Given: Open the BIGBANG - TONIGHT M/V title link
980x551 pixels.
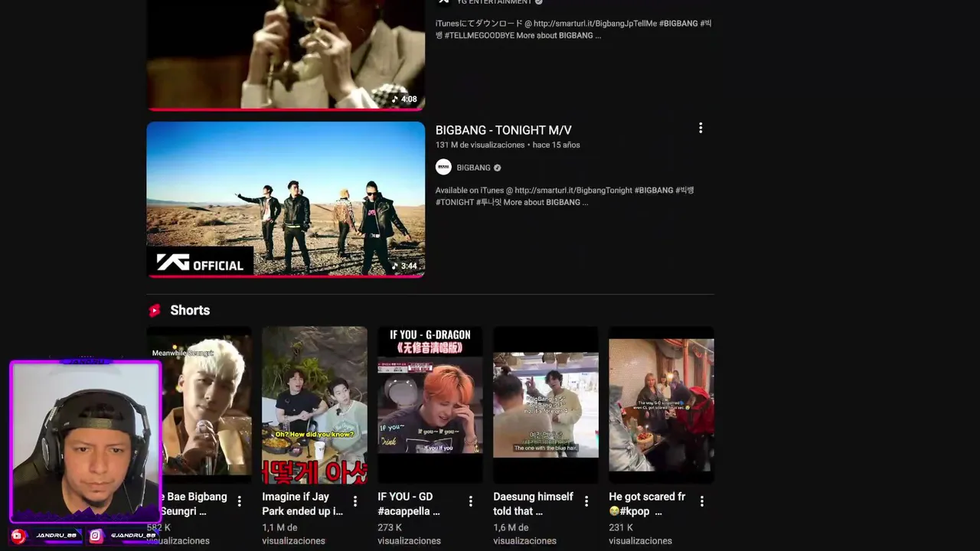Looking at the screenshot, I should click(x=503, y=130).
